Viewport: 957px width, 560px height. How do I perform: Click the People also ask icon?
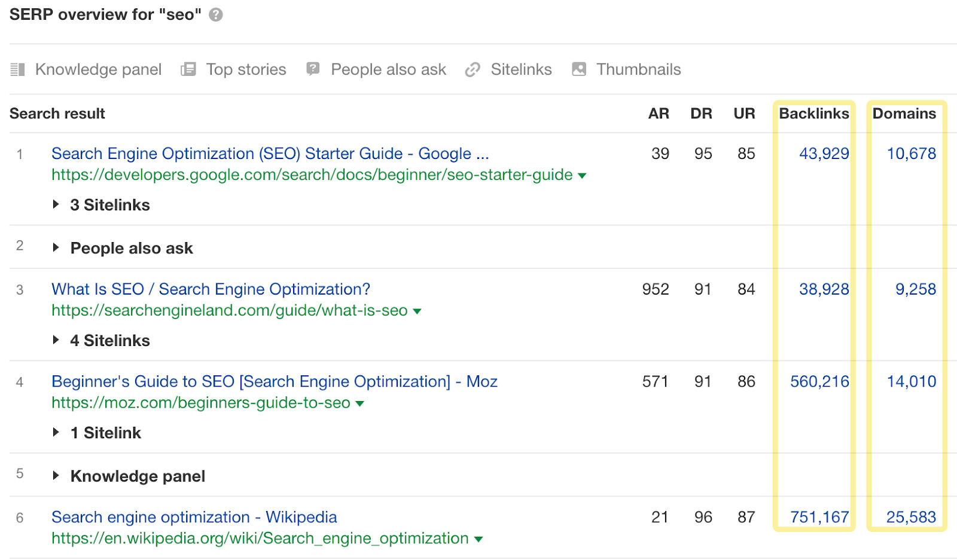(313, 69)
